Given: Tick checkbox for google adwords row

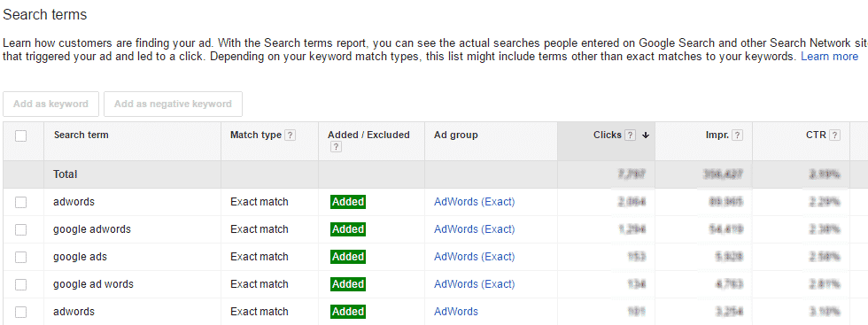Looking at the screenshot, I should tap(21, 229).
